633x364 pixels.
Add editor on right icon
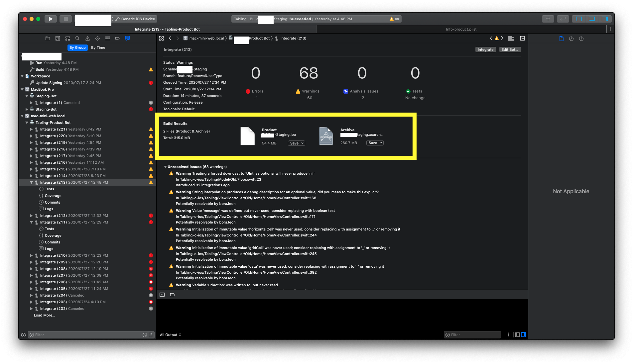(x=522, y=39)
